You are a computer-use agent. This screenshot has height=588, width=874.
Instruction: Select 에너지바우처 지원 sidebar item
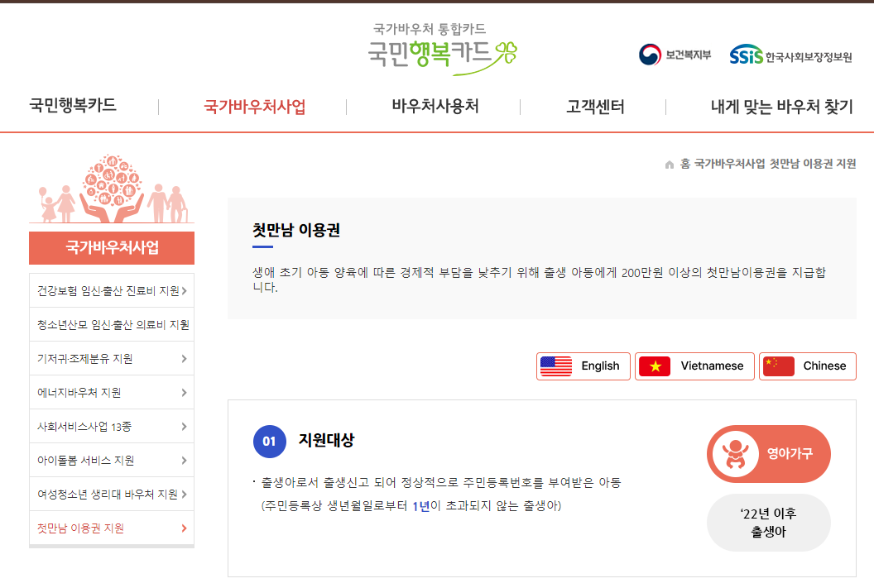(112, 393)
